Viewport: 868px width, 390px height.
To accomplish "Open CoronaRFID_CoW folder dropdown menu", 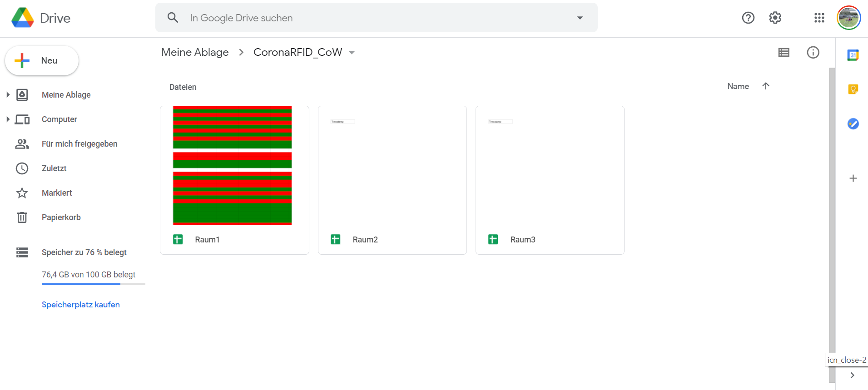I will 352,53.
